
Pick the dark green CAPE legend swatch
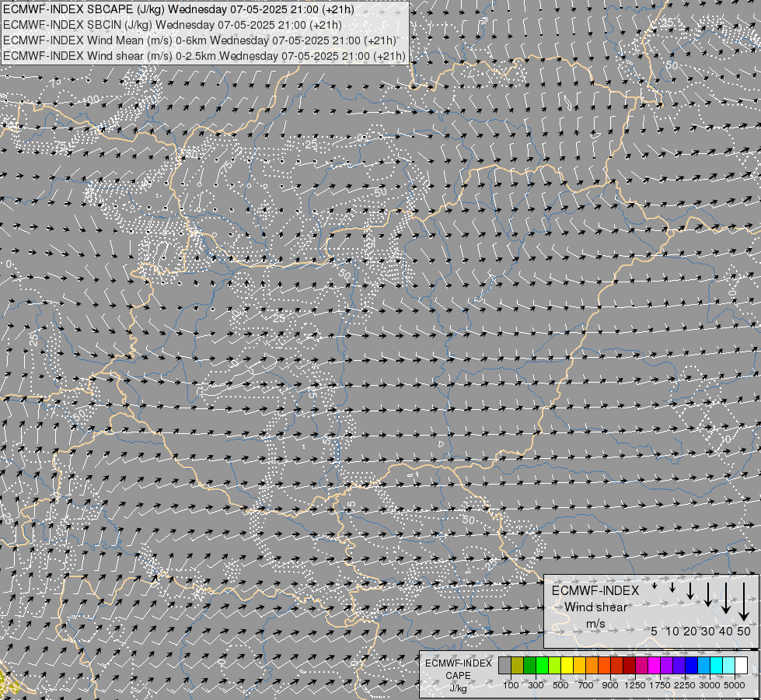[x=530, y=665]
